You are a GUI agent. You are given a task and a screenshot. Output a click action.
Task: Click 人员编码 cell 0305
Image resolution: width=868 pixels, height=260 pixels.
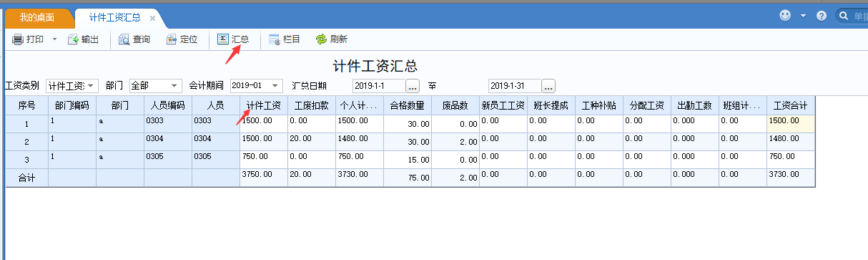[168, 159]
